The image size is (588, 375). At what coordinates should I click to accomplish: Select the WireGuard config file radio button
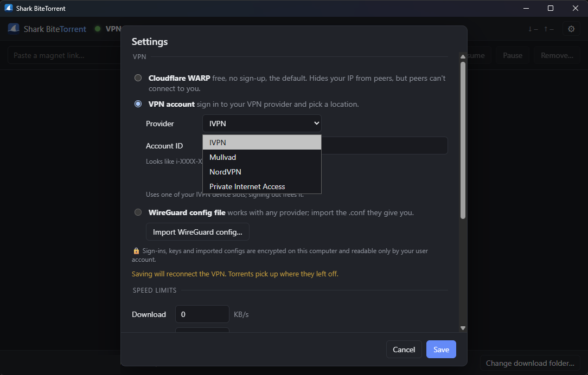138,212
